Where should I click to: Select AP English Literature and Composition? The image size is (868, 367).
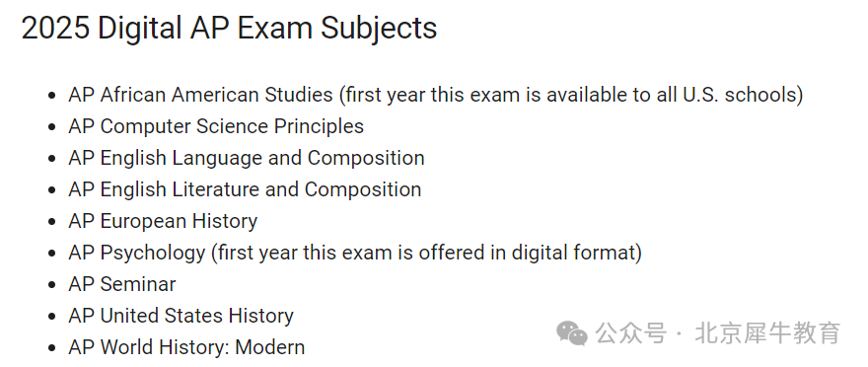[x=245, y=189]
